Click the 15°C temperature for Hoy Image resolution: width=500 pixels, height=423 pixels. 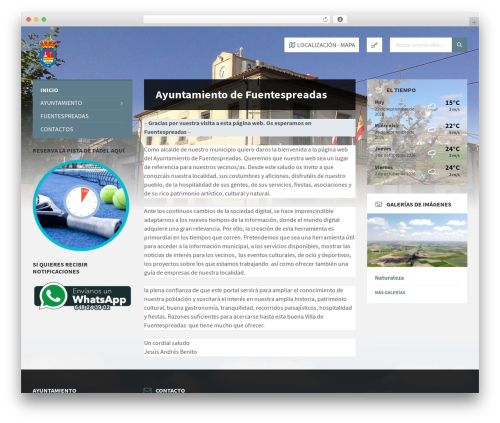click(452, 103)
